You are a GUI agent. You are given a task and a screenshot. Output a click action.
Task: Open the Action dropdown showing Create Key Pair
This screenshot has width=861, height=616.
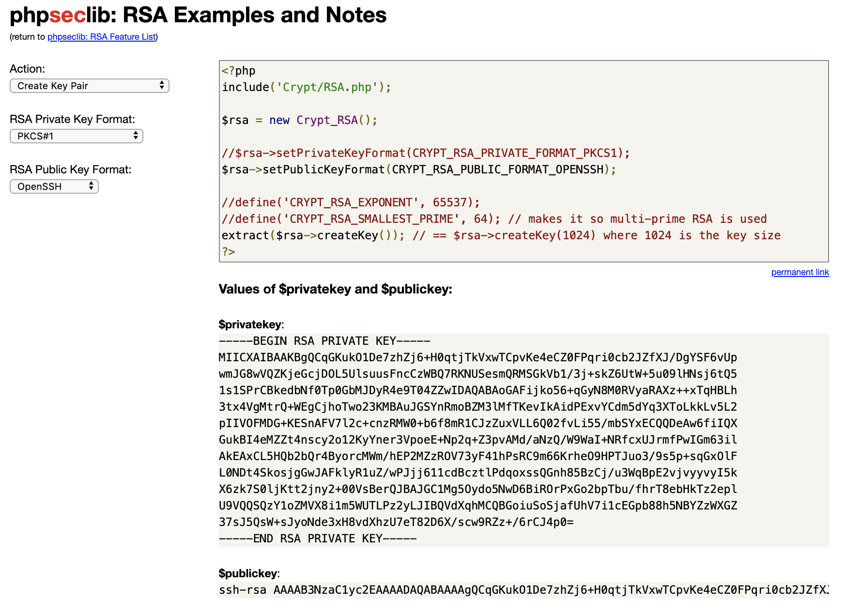[90, 86]
